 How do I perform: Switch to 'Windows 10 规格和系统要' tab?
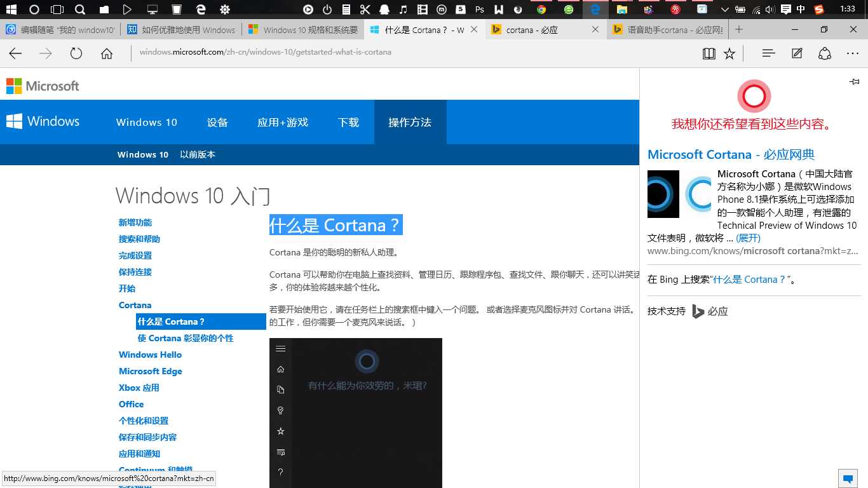coord(302,30)
